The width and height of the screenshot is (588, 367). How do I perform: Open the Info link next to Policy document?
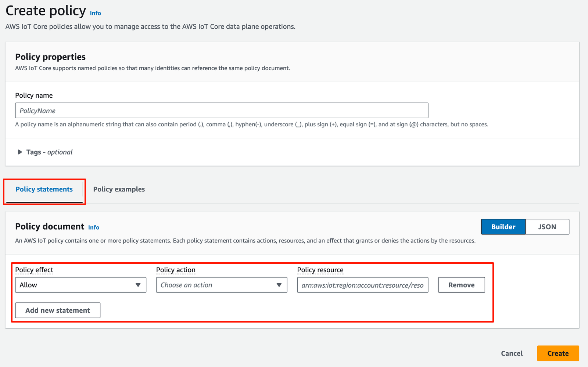point(94,227)
